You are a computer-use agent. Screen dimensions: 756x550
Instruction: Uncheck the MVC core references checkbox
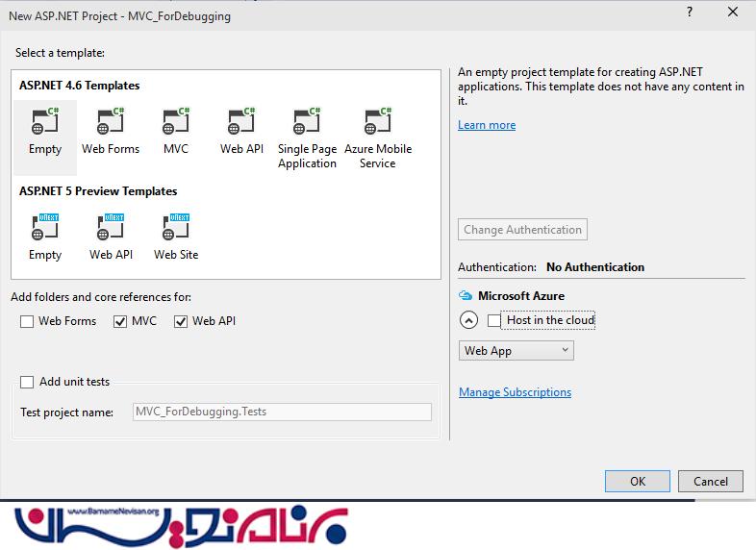point(120,322)
